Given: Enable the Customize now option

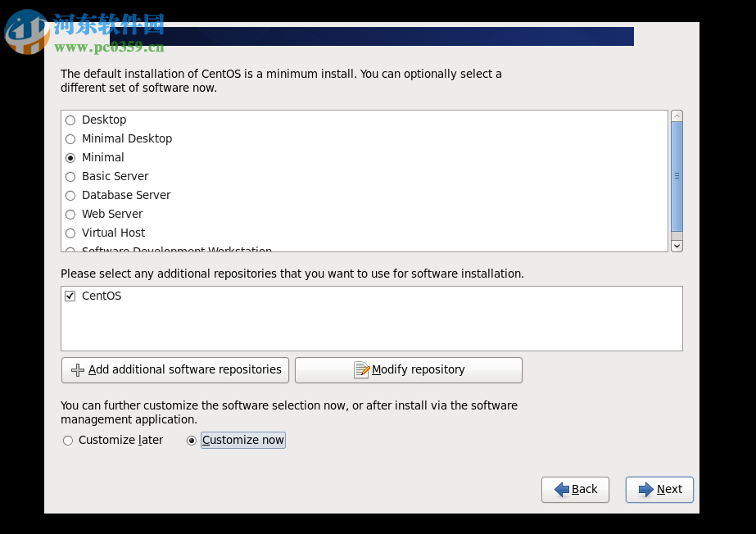Looking at the screenshot, I should 191,440.
